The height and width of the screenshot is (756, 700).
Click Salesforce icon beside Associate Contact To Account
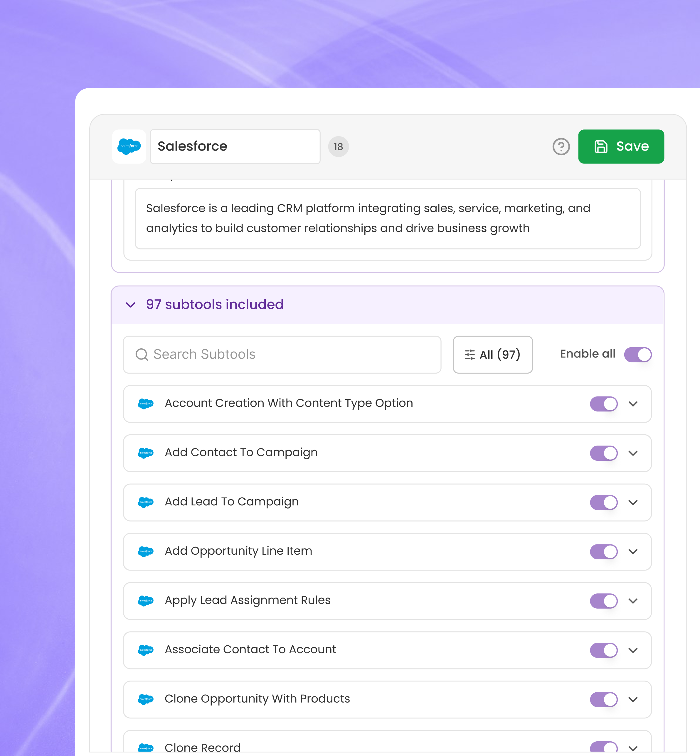pyautogui.click(x=146, y=650)
